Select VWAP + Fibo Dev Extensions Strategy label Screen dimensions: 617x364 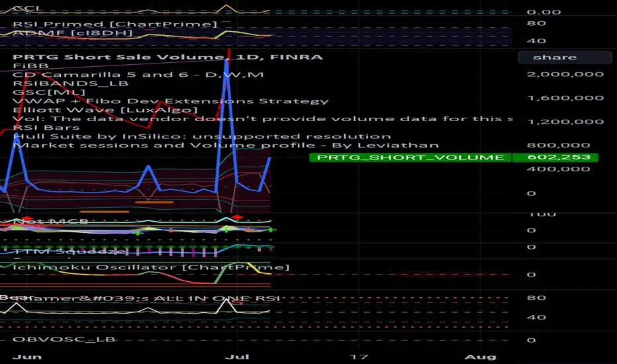170,101
